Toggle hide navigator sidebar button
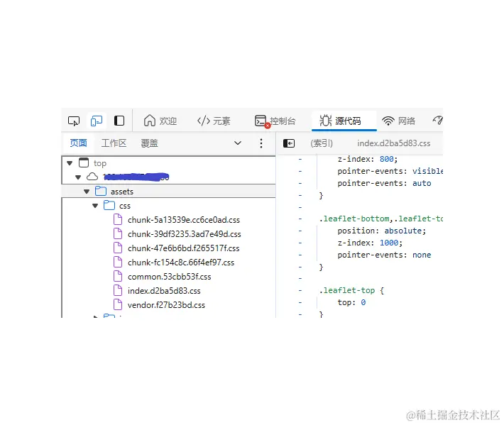 pyautogui.click(x=289, y=143)
